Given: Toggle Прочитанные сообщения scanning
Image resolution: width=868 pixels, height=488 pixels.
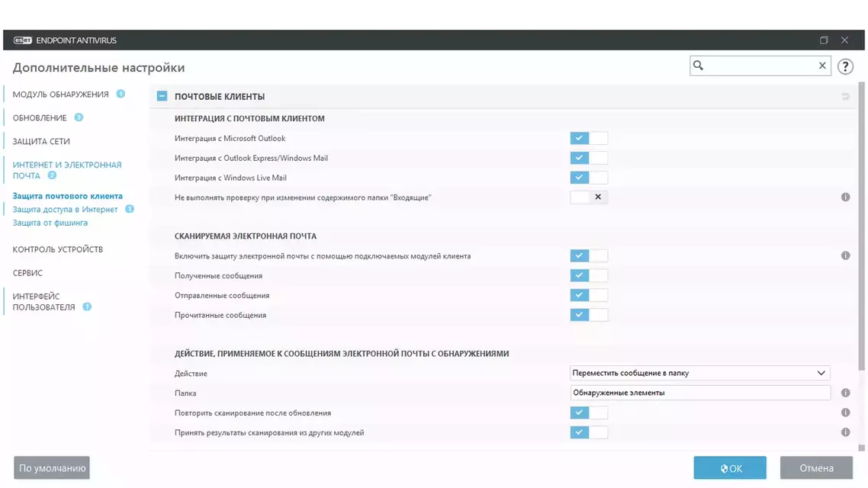Looking at the screenshot, I should [x=589, y=315].
